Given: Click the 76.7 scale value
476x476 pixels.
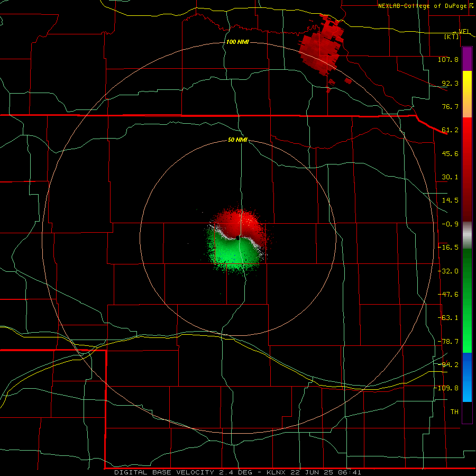Looking at the screenshot, I should pos(450,106).
